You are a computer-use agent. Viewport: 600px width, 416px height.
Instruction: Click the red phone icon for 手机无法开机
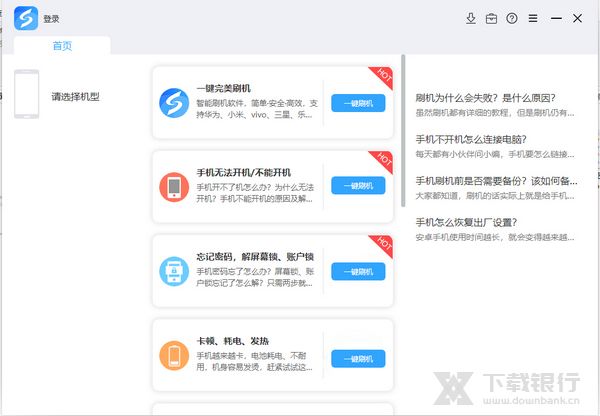click(x=174, y=186)
